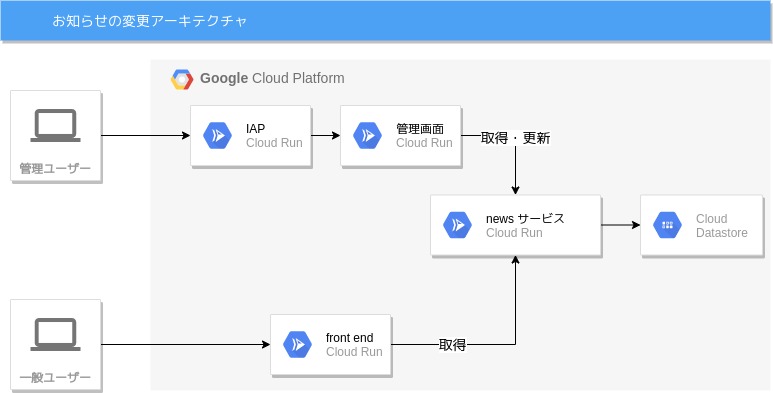Select the front end Cloud Run icon
Image resolution: width=773 pixels, height=393 pixels.
pyautogui.click(x=297, y=345)
